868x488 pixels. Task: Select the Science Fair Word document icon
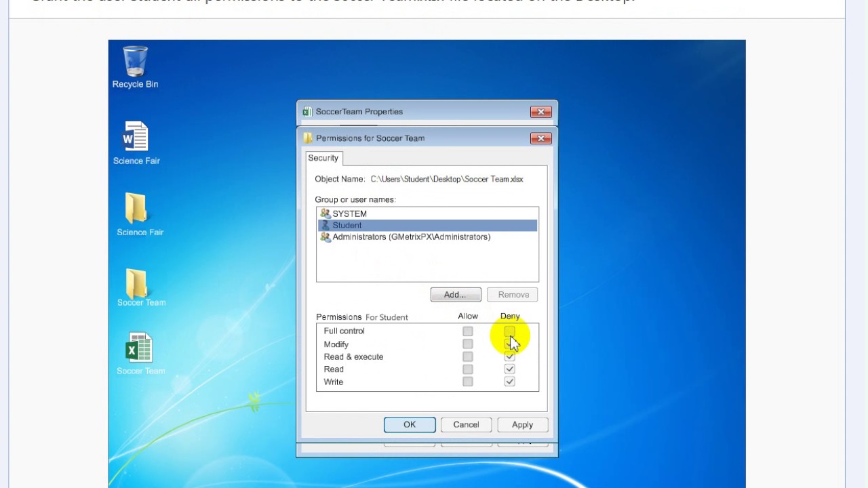point(136,142)
